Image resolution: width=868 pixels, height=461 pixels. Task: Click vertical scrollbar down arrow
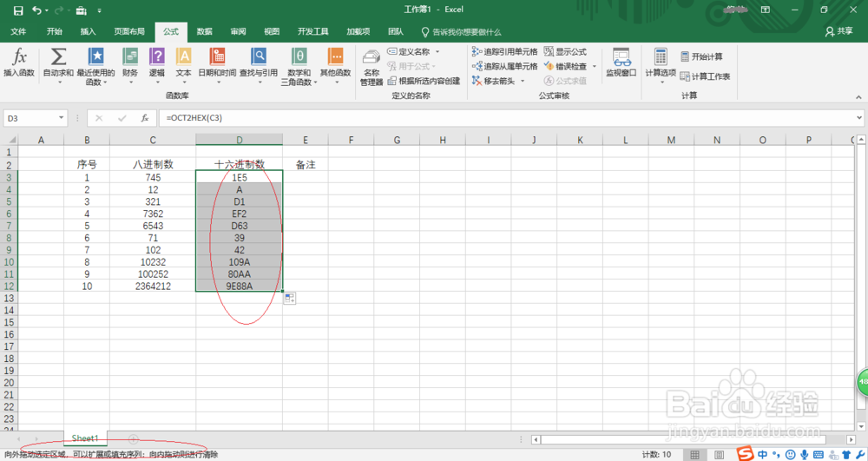[x=861, y=426]
